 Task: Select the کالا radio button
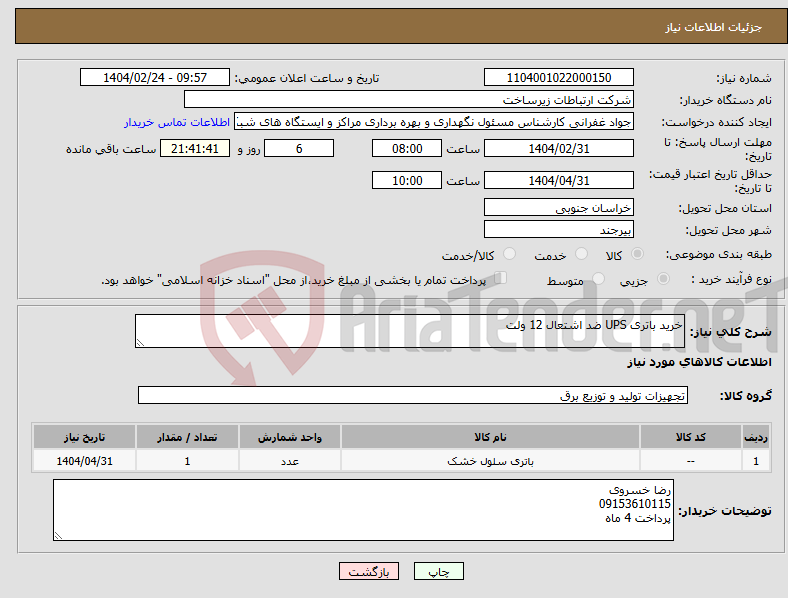[x=637, y=254]
